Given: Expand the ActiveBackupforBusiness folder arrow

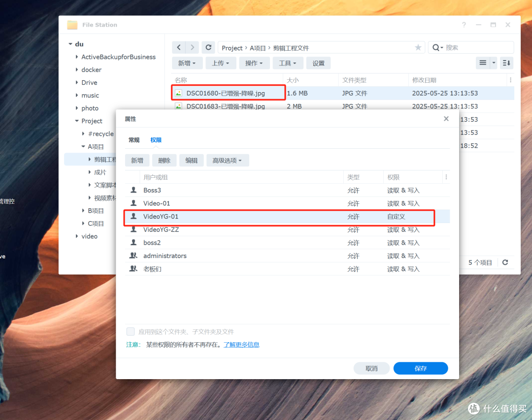Looking at the screenshot, I should pos(77,57).
